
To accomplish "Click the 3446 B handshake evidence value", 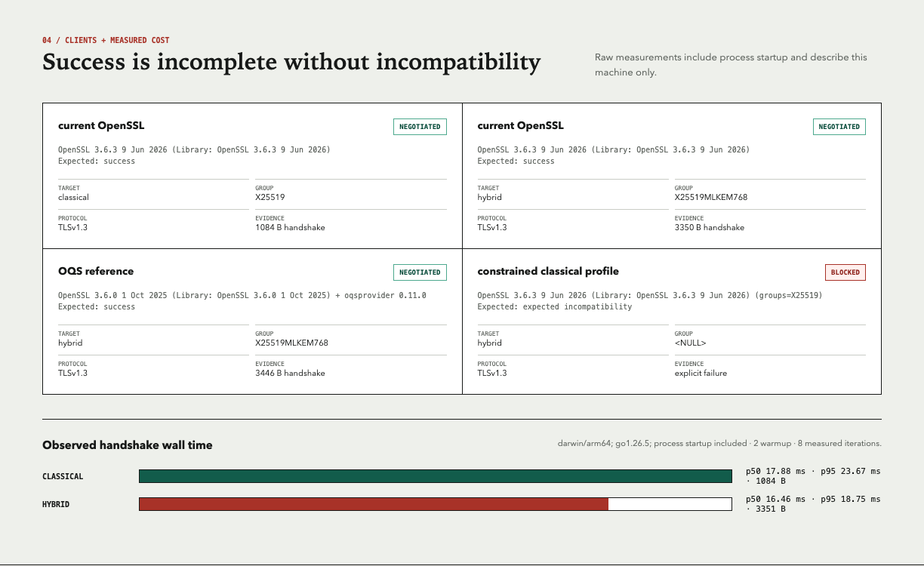I will tap(290, 373).
